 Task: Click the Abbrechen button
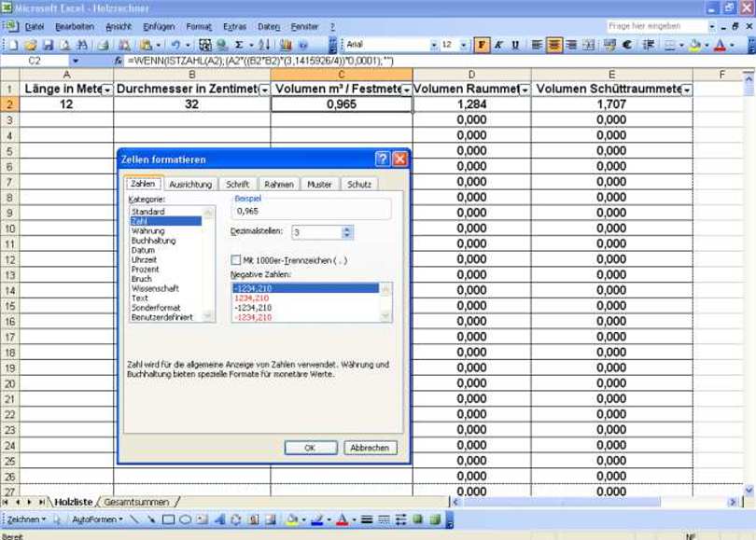click(x=370, y=448)
